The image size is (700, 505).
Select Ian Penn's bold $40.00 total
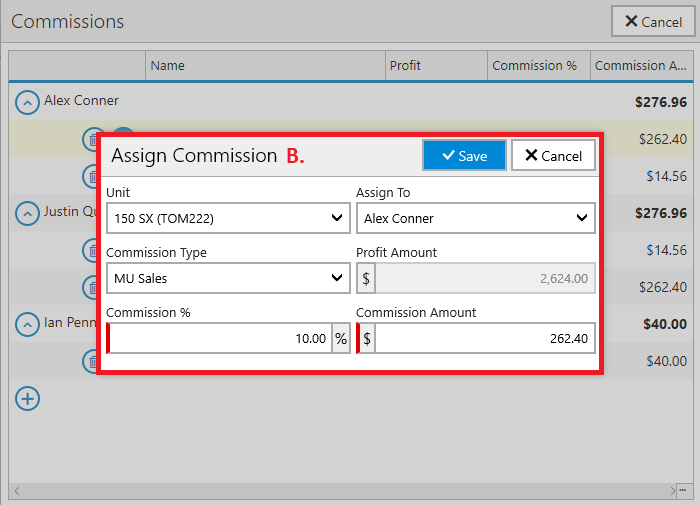point(665,324)
